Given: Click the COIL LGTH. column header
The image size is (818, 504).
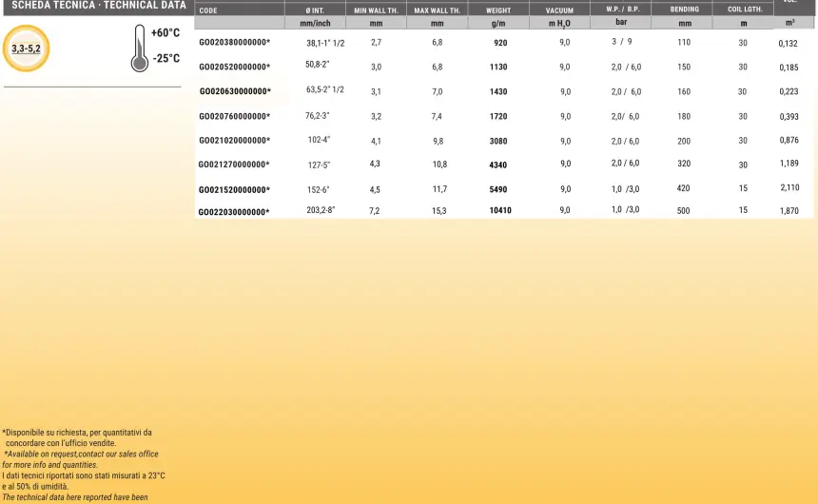Looking at the screenshot, I should click(x=745, y=10).
